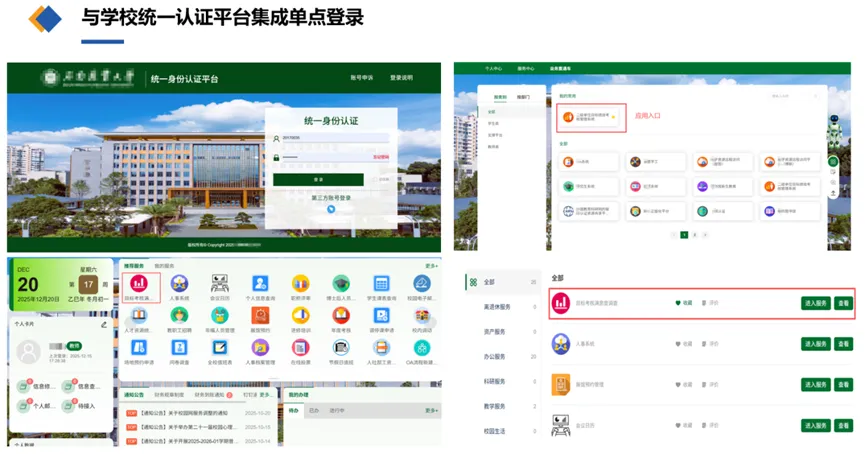Viewport: 865px width, 454px height.
Task: Toggle 收藏 heart on 展馆预约管理 row
Action: tap(677, 384)
